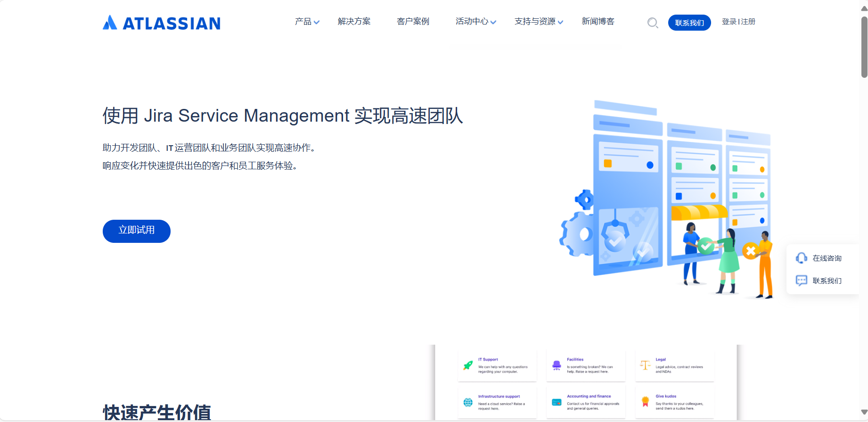This screenshot has height=422, width=868.
Task: Click the Legal scales icon
Action: pyautogui.click(x=645, y=365)
